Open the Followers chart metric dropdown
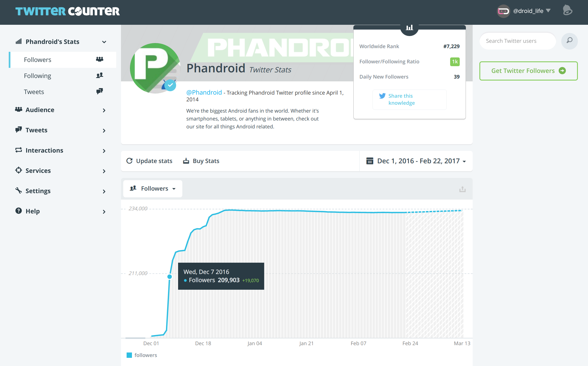 tap(153, 189)
